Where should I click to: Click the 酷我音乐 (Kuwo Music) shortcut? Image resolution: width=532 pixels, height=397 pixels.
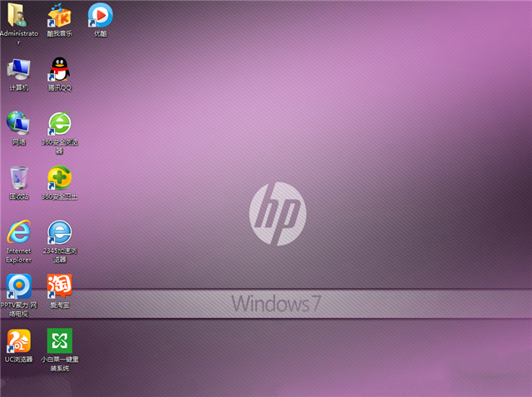click(x=59, y=15)
